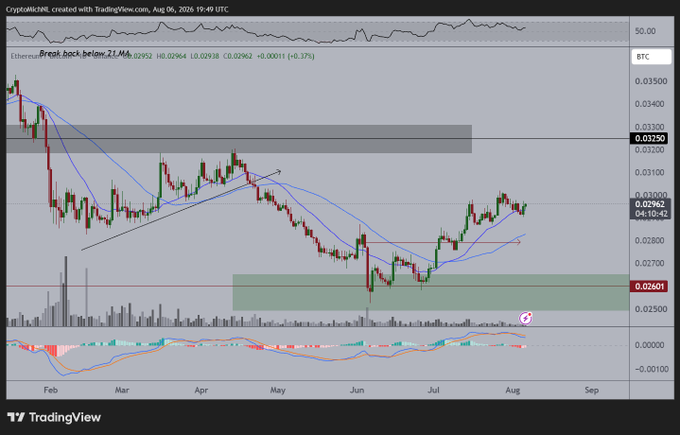Click the 0.03400 price axis label
Viewport: 680px width, 435px height.
coord(651,104)
